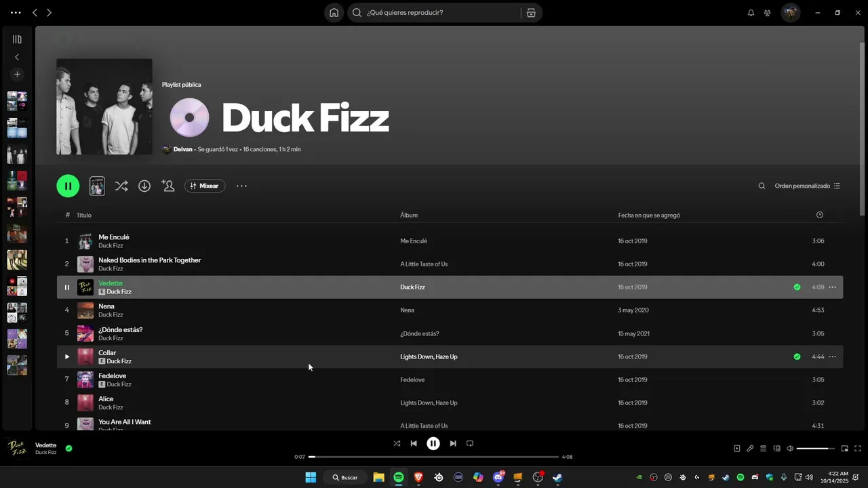Open the Browse icon in search bar
868x488 pixels.
pos(531,12)
